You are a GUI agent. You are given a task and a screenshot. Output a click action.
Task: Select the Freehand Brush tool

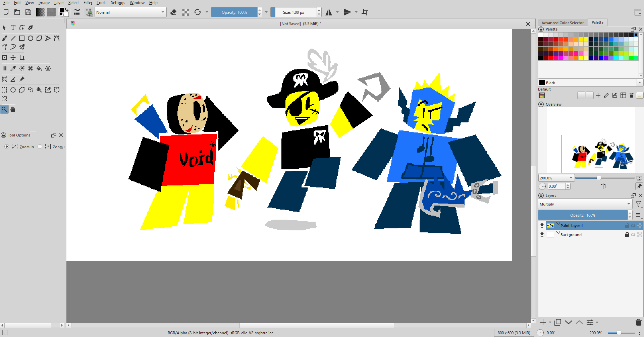pyautogui.click(x=4, y=38)
